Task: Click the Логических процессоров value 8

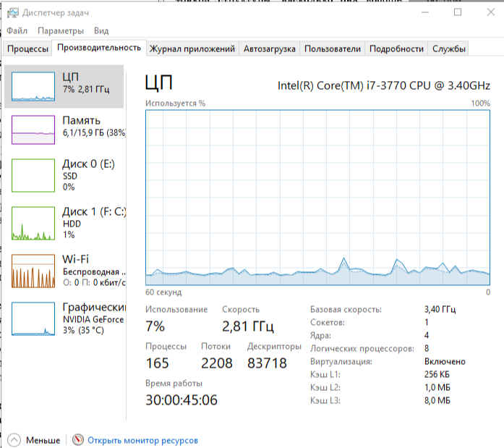Action: pos(427,348)
